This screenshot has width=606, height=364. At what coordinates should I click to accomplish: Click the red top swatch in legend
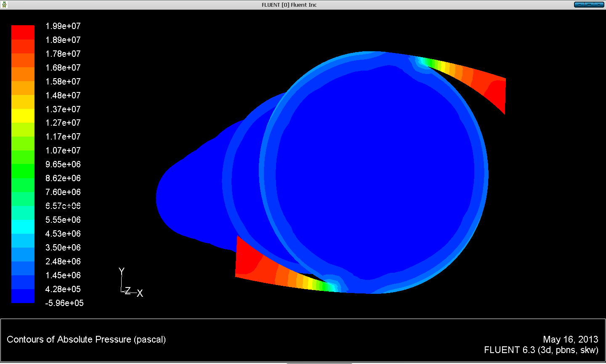(23, 32)
